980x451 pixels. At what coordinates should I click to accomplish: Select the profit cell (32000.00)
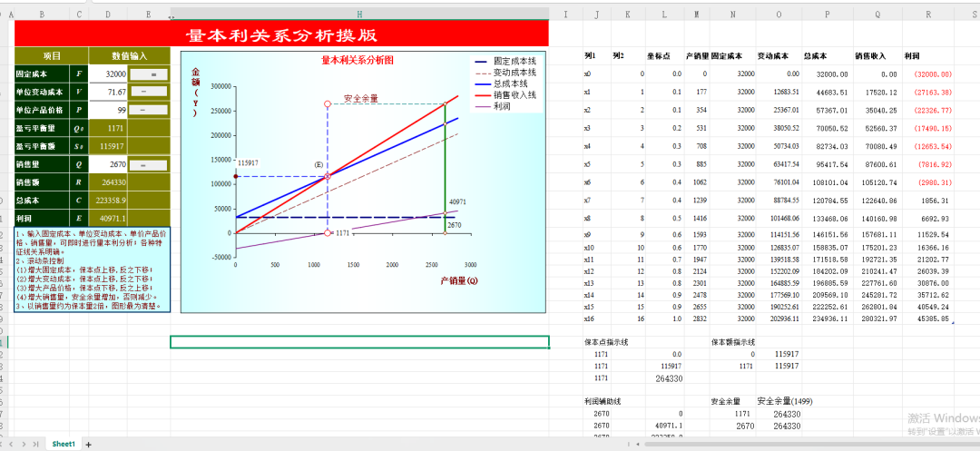click(x=929, y=74)
